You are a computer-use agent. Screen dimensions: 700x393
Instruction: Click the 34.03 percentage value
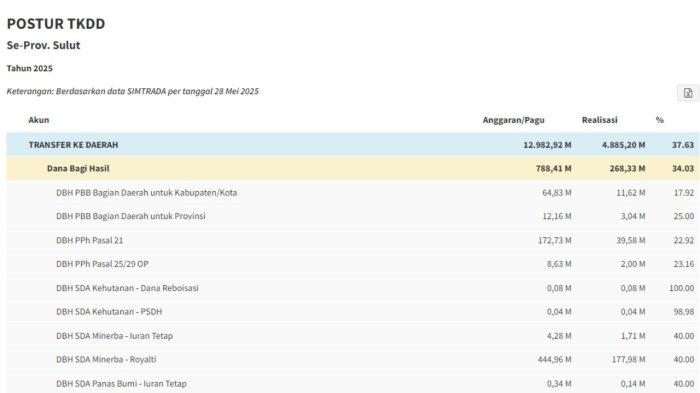click(x=683, y=168)
